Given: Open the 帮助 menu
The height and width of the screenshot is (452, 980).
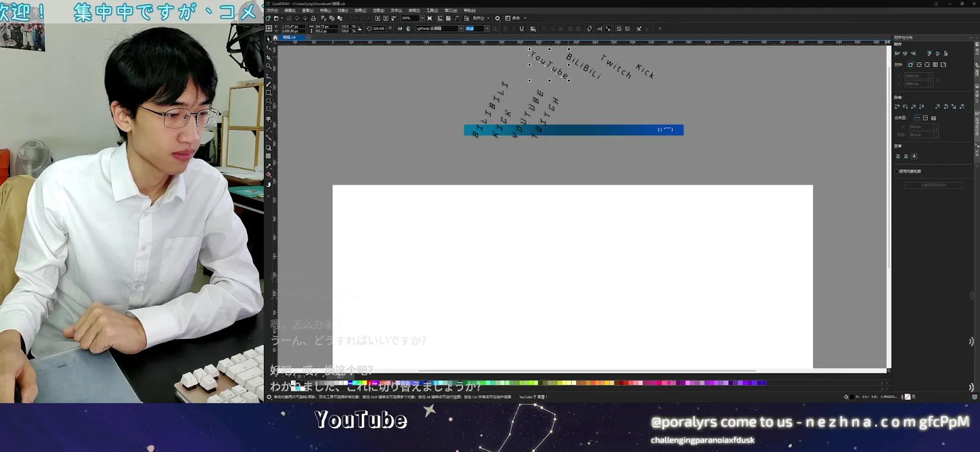Looking at the screenshot, I should click(x=469, y=11).
